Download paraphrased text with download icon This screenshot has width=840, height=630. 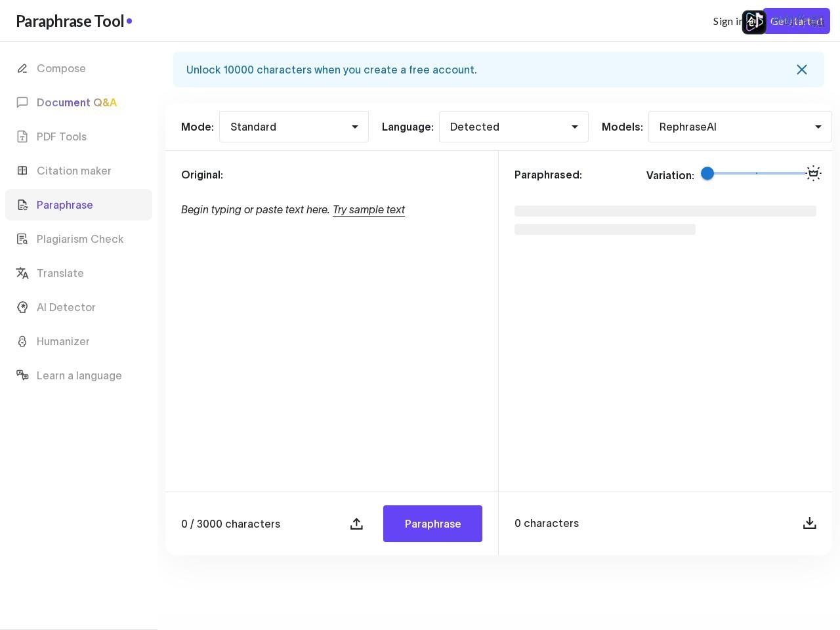(x=810, y=523)
